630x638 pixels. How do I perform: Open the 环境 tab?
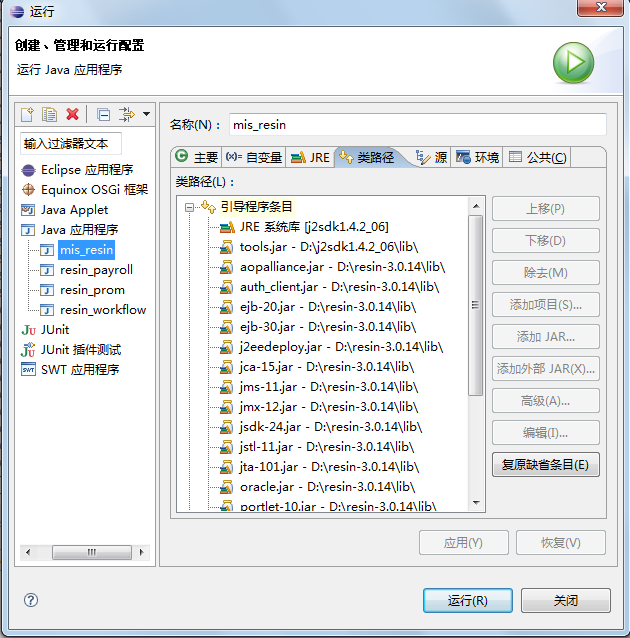477,157
